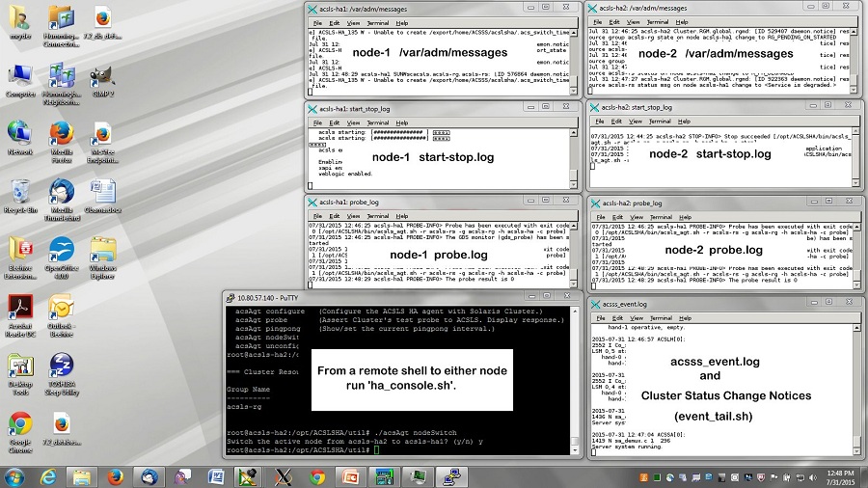Open Google Chrome from the taskbar

click(317, 477)
